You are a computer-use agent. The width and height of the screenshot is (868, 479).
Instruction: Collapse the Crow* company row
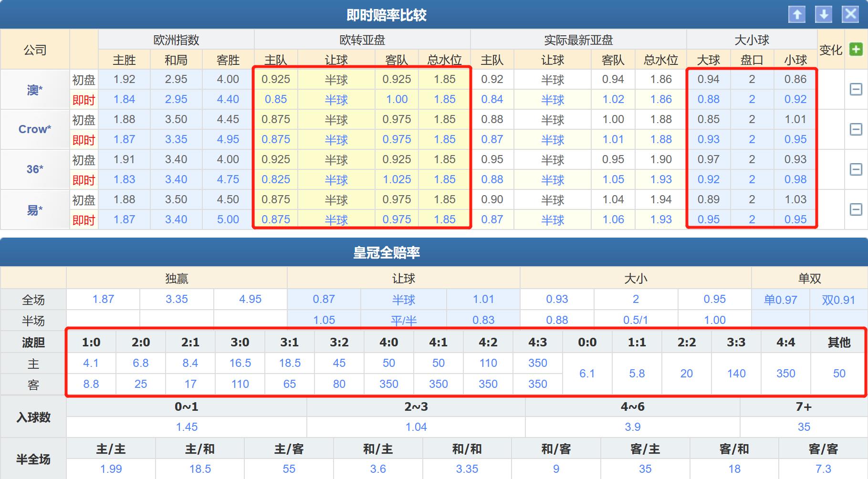856,129
